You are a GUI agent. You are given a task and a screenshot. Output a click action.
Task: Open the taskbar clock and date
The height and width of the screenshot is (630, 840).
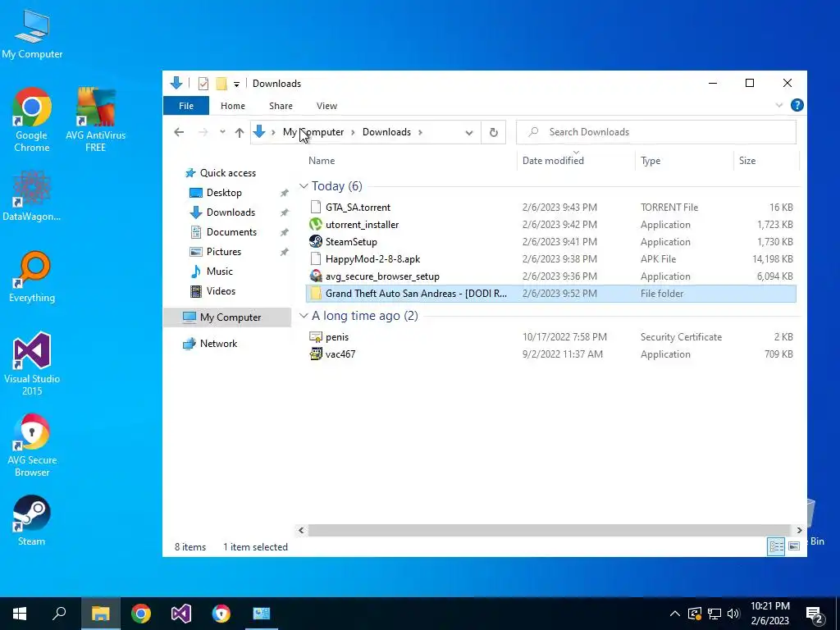pyautogui.click(x=769, y=614)
